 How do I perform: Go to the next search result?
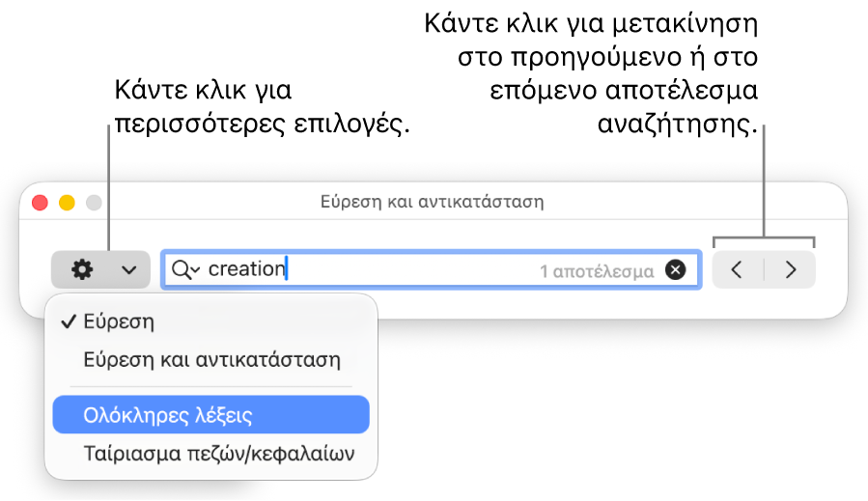(791, 269)
